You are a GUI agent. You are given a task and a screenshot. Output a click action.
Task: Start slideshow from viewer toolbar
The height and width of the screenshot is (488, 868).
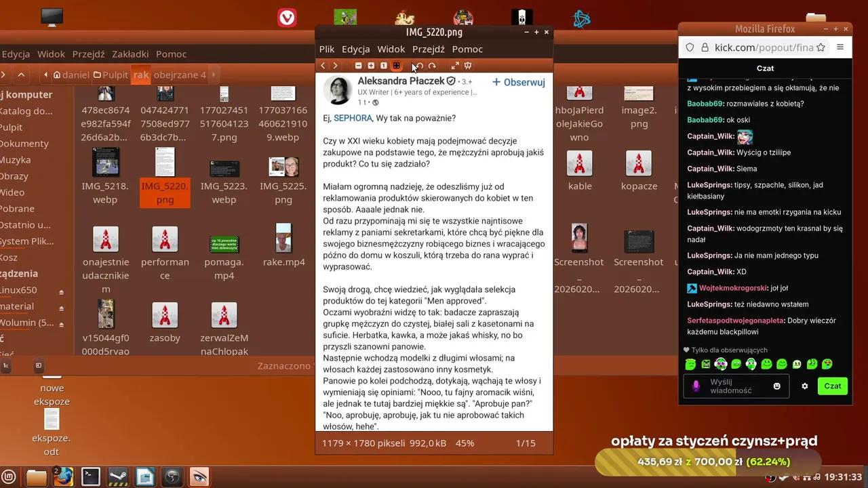point(468,66)
